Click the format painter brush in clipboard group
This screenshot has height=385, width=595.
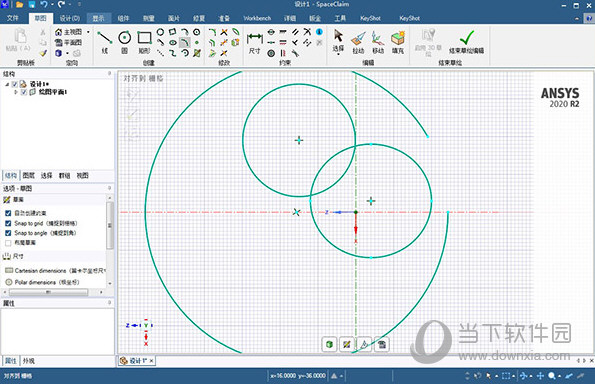click(43, 53)
